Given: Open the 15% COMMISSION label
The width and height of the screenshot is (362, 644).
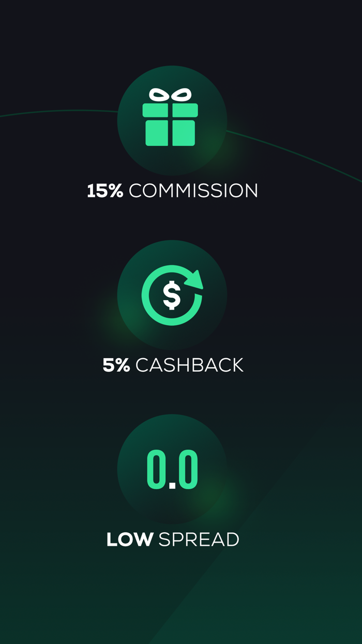Looking at the screenshot, I should point(172,191).
